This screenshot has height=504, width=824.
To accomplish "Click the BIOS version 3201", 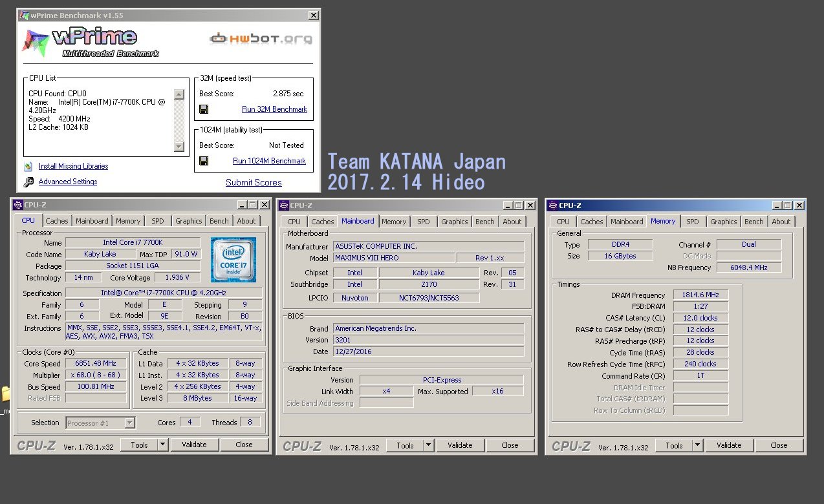I will [x=428, y=340].
